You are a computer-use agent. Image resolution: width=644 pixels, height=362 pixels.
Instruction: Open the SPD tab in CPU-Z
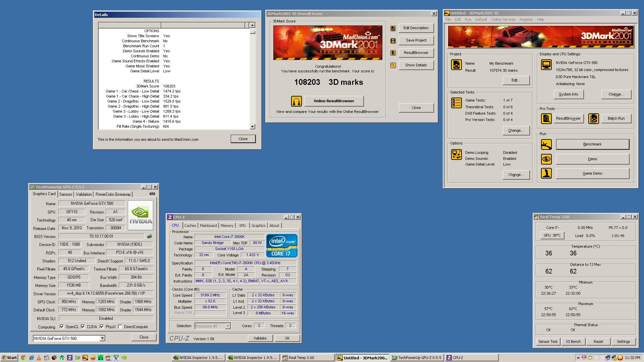click(242, 226)
